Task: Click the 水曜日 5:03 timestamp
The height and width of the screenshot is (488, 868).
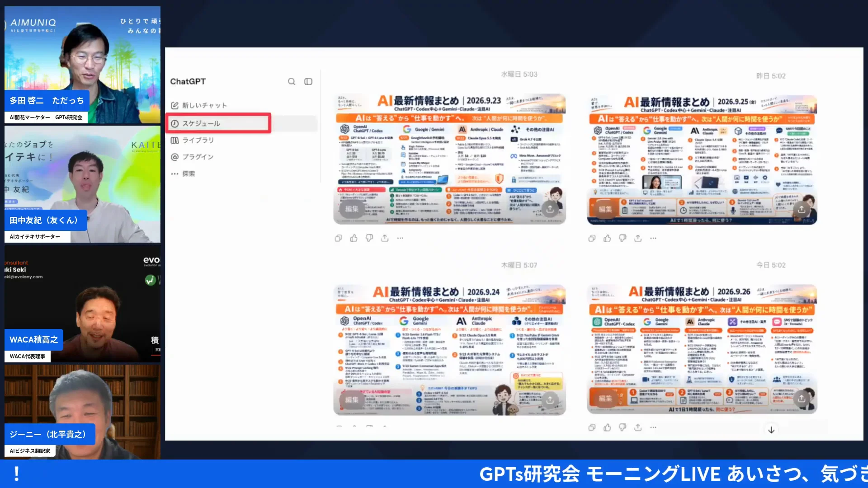Action: click(519, 74)
